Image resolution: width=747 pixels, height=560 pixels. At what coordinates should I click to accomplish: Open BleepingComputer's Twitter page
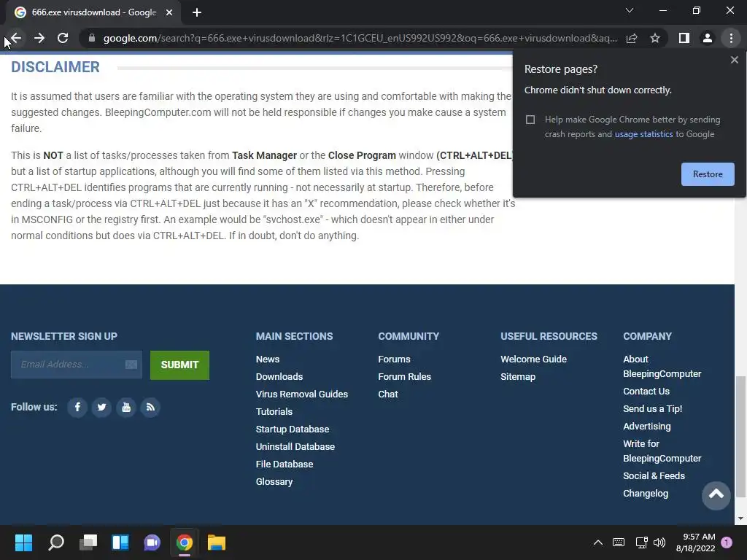pos(101,407)
